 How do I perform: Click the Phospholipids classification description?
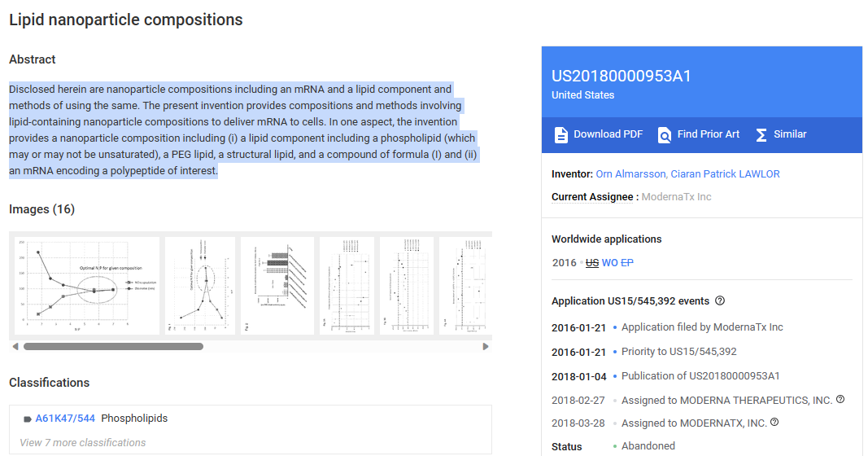(134, 419)
